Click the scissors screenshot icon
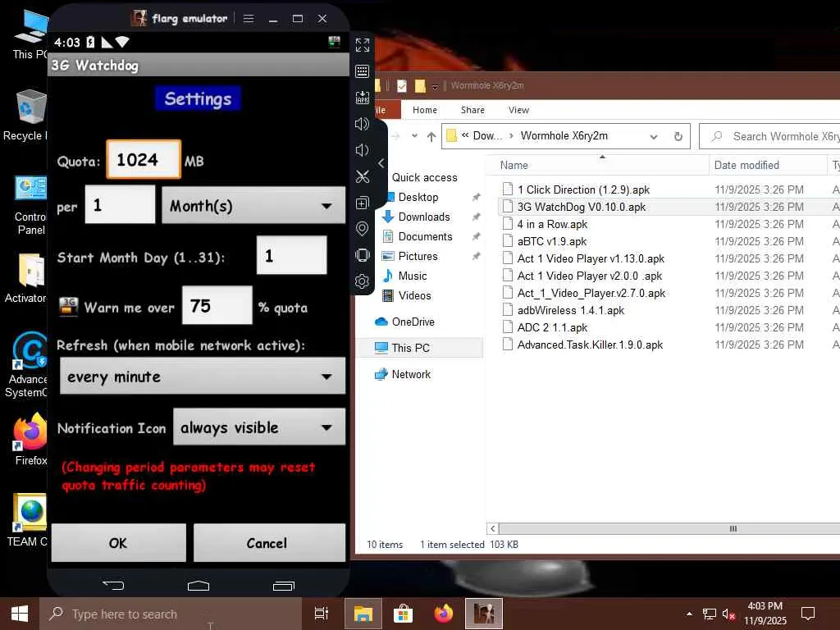 click(x=362, y=176)
